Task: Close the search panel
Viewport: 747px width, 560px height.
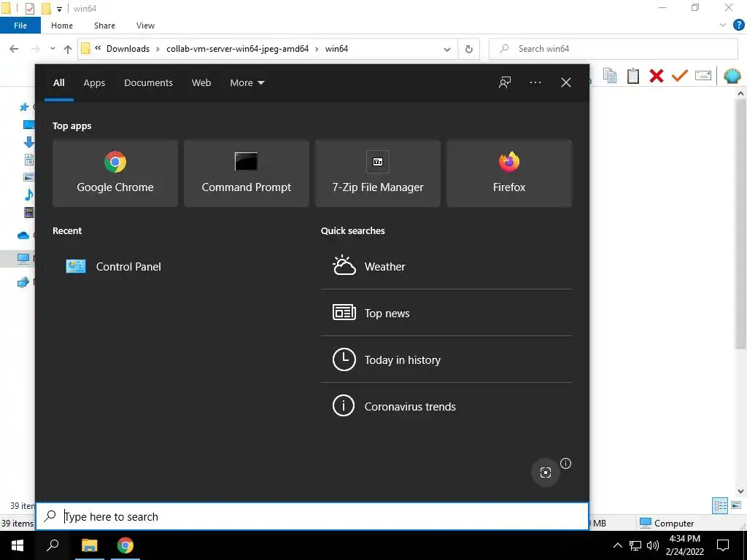Action: pyautogui.click(x=565, y=83)
